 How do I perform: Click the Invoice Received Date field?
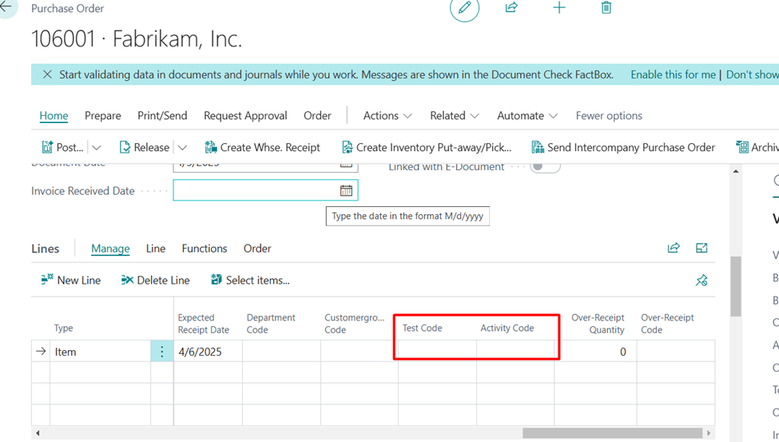pyautogui.click(x=265, y=190)
